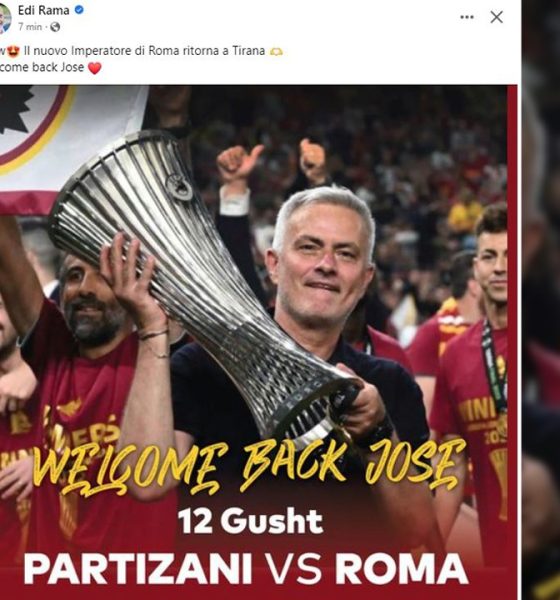Click the 'PARTIZANI VS ROMA' banner text

246,568
